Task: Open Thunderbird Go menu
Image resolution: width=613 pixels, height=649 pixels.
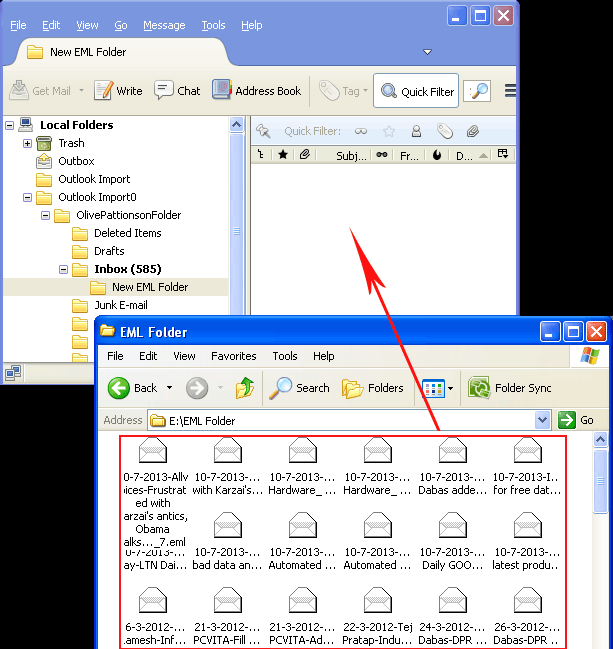Action: pos(121,25)
